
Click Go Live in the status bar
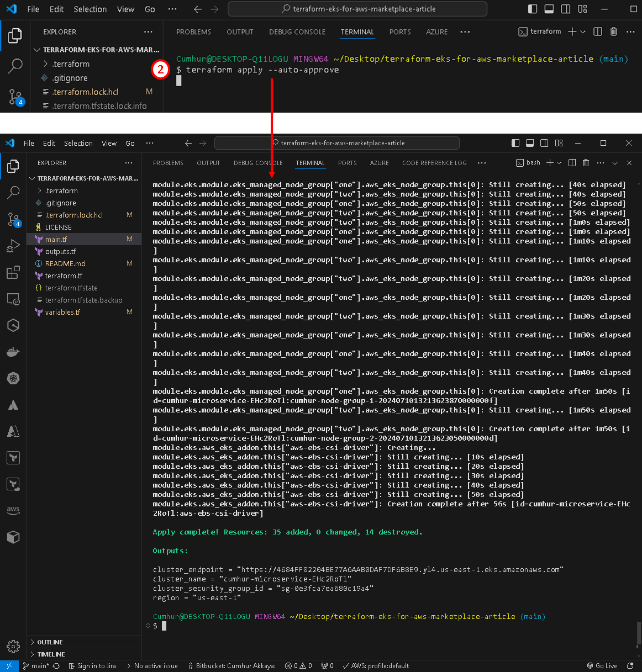(x=602, y=666)
